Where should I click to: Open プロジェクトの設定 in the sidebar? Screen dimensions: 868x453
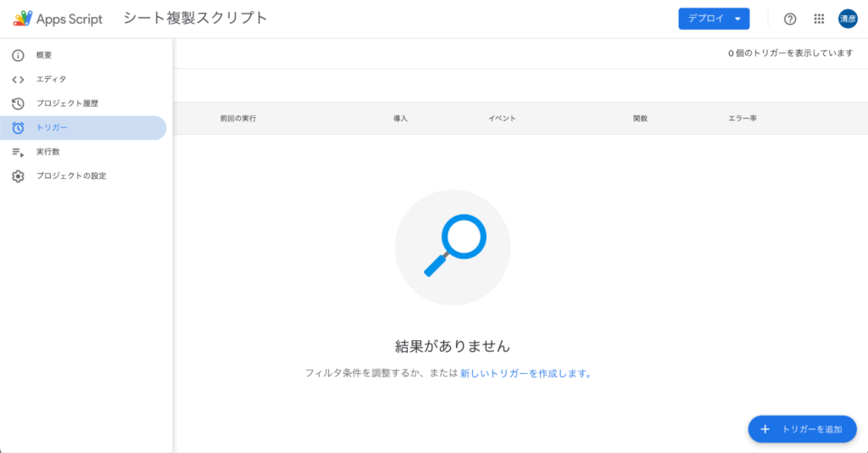(83, 176)
